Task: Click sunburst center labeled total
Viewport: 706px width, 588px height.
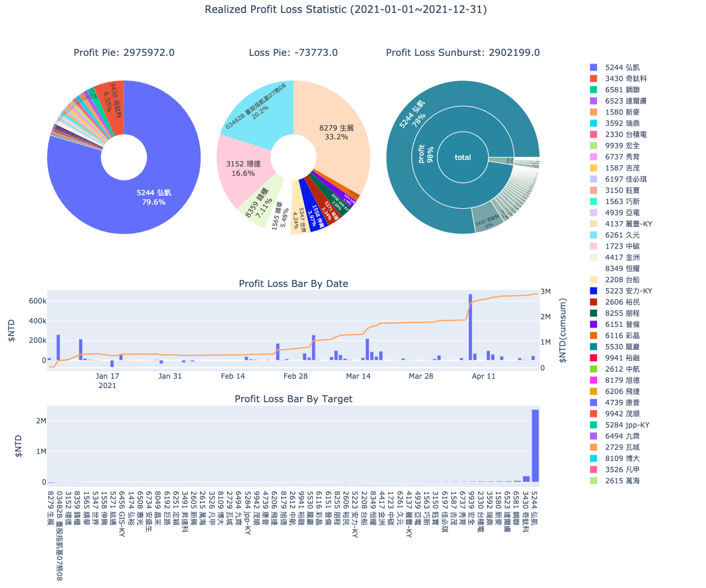Action: tap(463, 158)
